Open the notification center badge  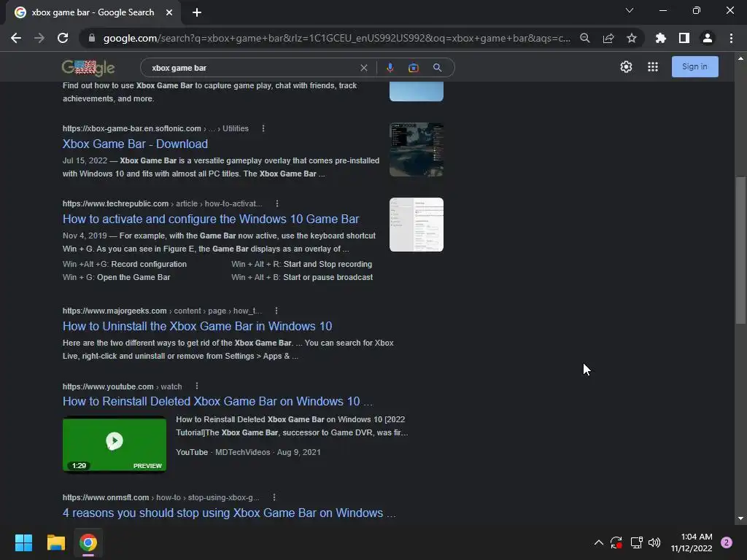click(727, 542)
